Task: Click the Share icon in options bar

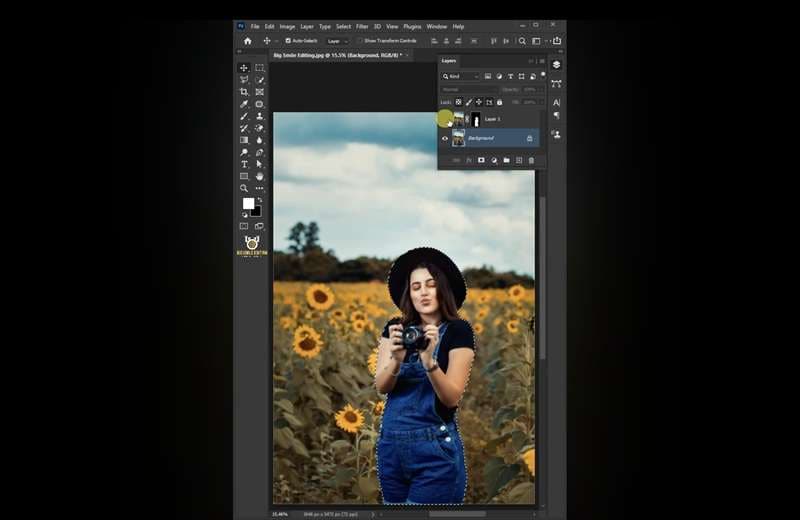Action: tap(557, 40)
